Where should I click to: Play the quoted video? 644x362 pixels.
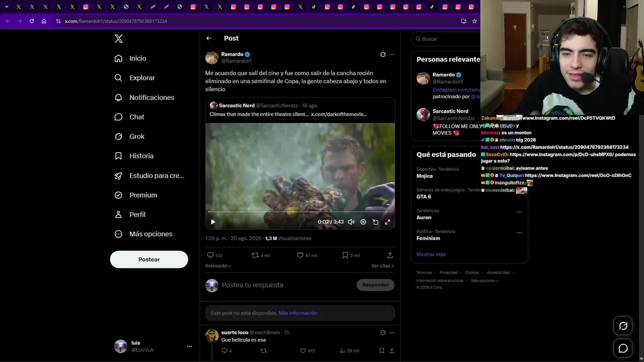pos(213,222)
